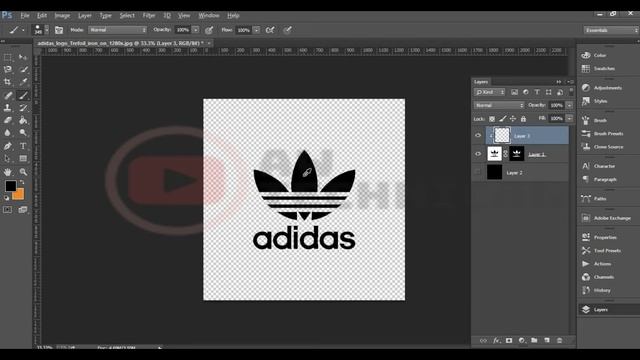Image resolution: width=640 pixels, height=360 pixels.
Task: Select the Paint Bucket tool
Action: (x=23, y=120)
